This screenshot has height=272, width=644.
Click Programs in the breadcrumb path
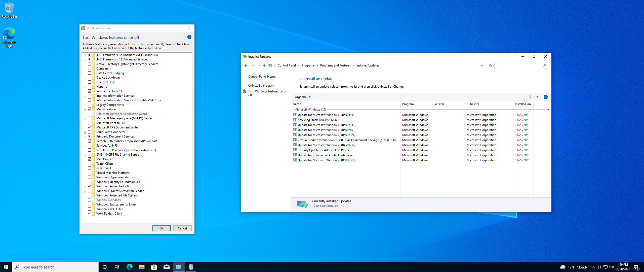pyautogui.click(x=308, y=65)
